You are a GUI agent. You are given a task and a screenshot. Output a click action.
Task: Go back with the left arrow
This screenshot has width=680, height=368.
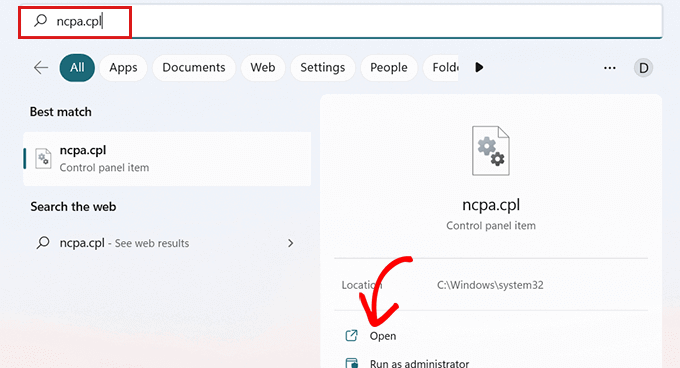[41, 68]
